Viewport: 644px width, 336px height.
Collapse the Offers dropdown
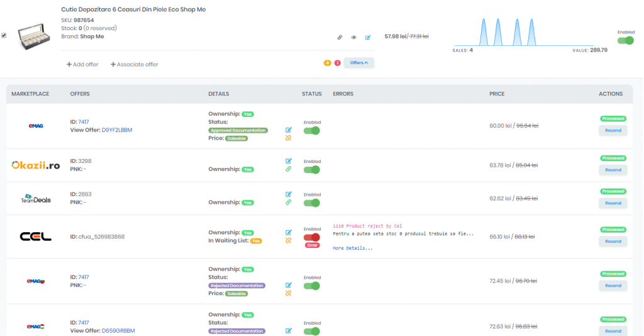359,63
